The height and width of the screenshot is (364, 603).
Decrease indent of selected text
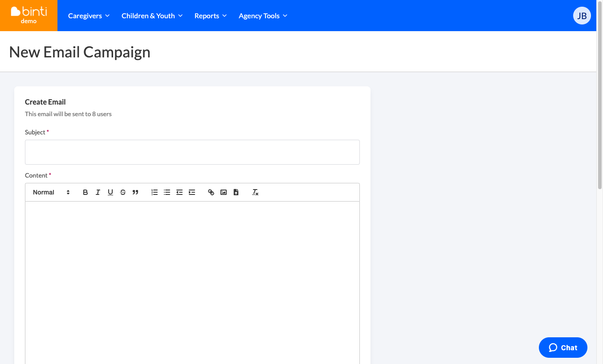[179, 192]
